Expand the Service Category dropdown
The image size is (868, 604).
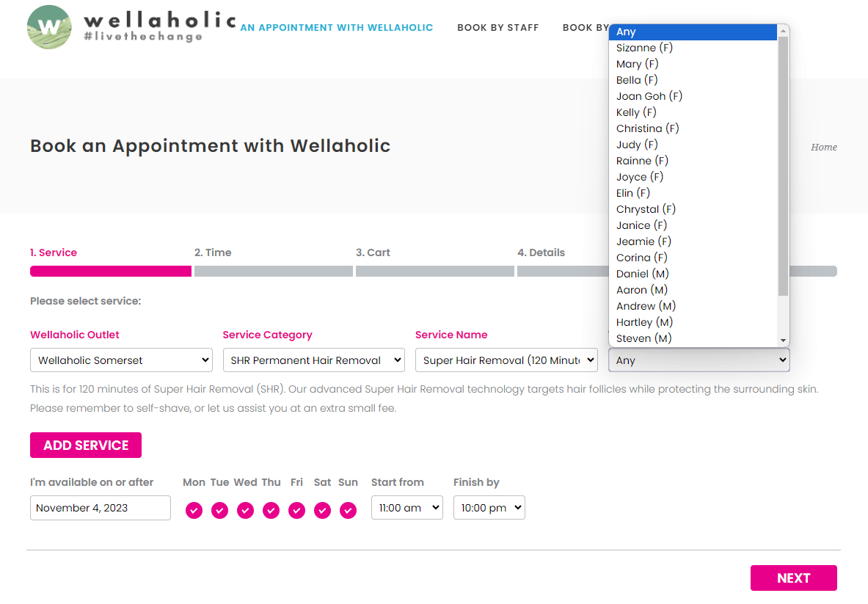pos(313,360)
